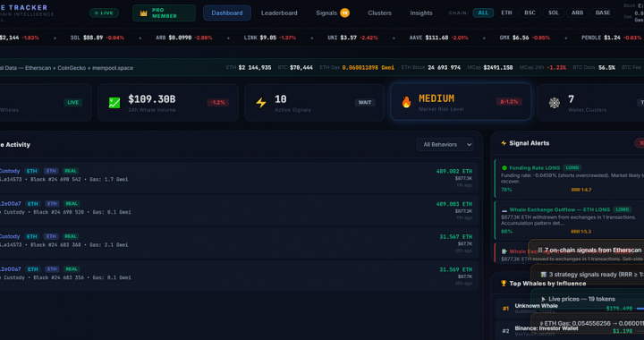
Task: Click the fire icon in Market Risk card
Action: coord(406,102)
